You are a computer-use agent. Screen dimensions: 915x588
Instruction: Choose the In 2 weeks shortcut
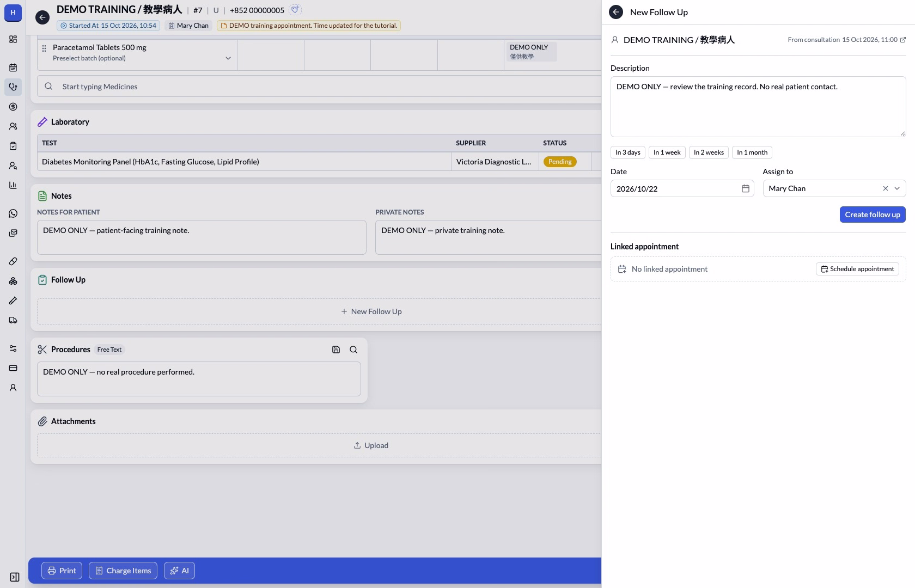(709, 152)
